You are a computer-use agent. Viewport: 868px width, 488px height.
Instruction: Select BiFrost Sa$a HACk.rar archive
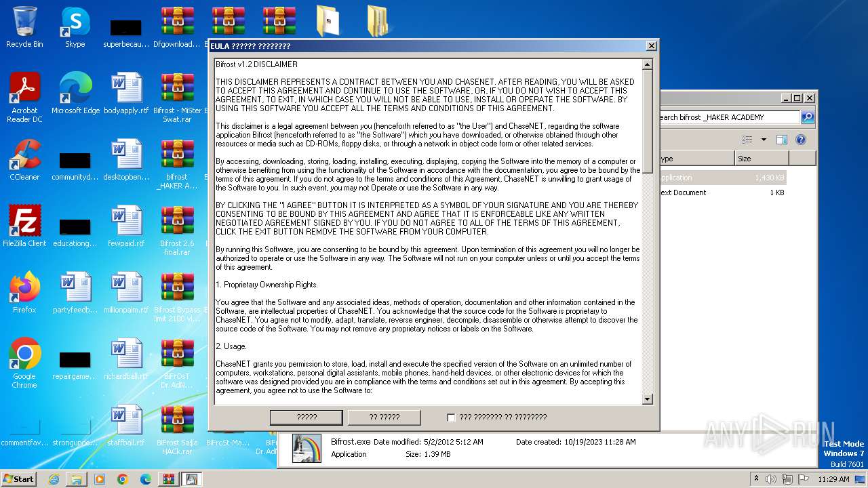pyautogui.click(x=177, y=429)
